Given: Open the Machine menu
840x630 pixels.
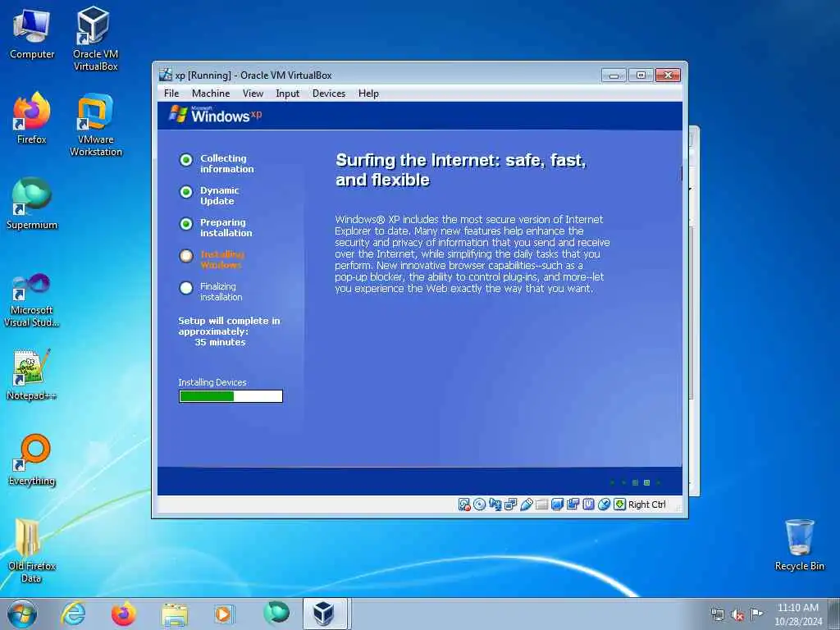Looking at the screenshot, I should point(211,94).
